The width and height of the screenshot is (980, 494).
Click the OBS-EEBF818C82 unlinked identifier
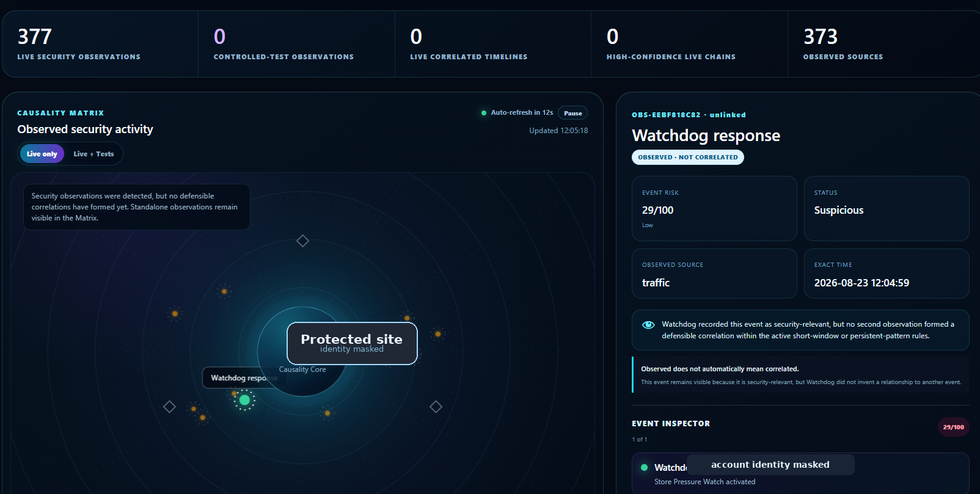[689, 115]
